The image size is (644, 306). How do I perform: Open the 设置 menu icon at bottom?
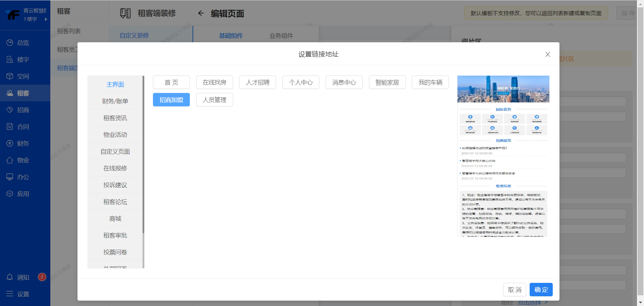[x=10, y=294]
